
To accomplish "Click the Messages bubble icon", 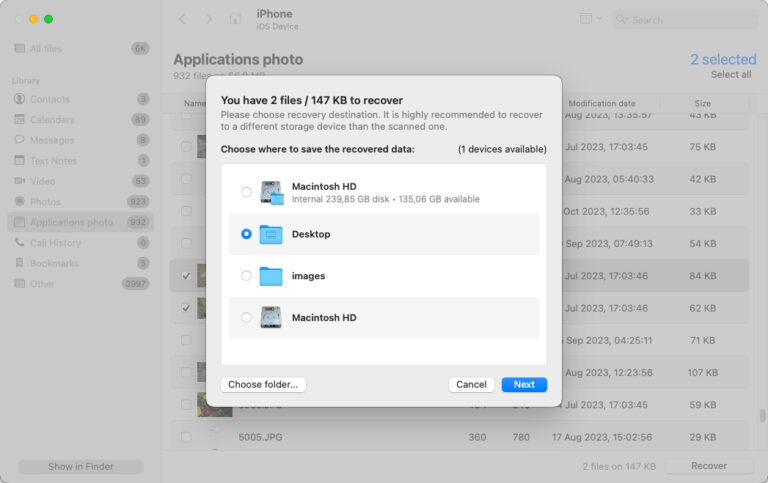I will coord(20,140).
